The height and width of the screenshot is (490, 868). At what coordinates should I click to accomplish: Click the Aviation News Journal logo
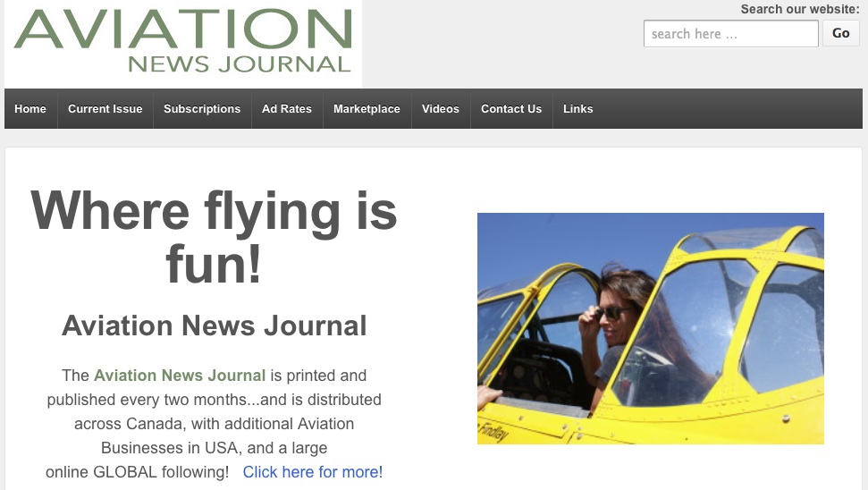[x=183, y=43]
